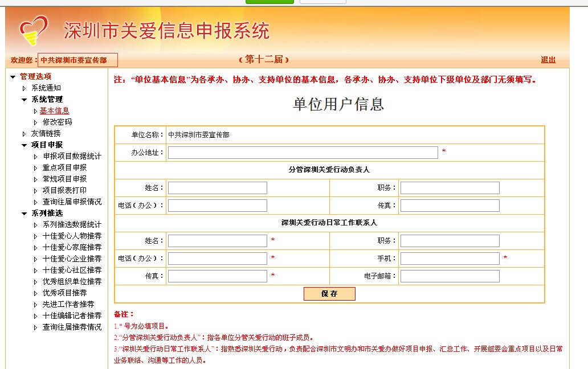Viewport: 588px width, 369px height.
Task: Open 十佳爱心家庭推荐
Action: tap(72, 247)
